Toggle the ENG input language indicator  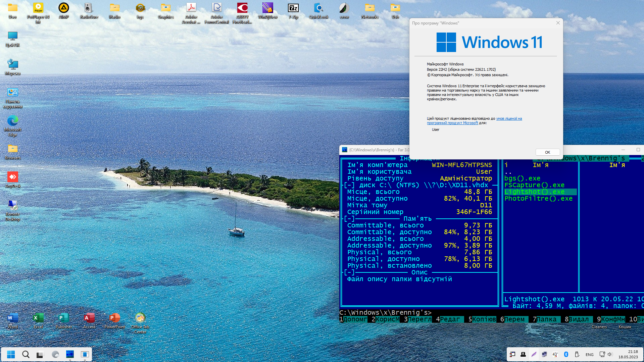589,355
